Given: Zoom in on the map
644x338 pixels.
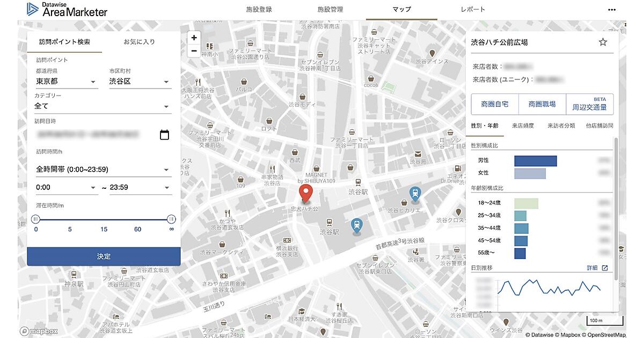Looking at the screenshot, I should [194, 38].
